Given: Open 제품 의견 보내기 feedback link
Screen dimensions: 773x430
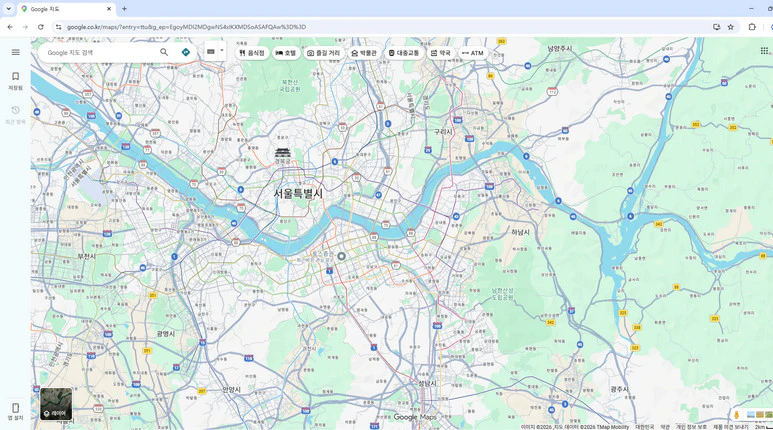Looking at the screenshot, I should click(x=730, y=427).
